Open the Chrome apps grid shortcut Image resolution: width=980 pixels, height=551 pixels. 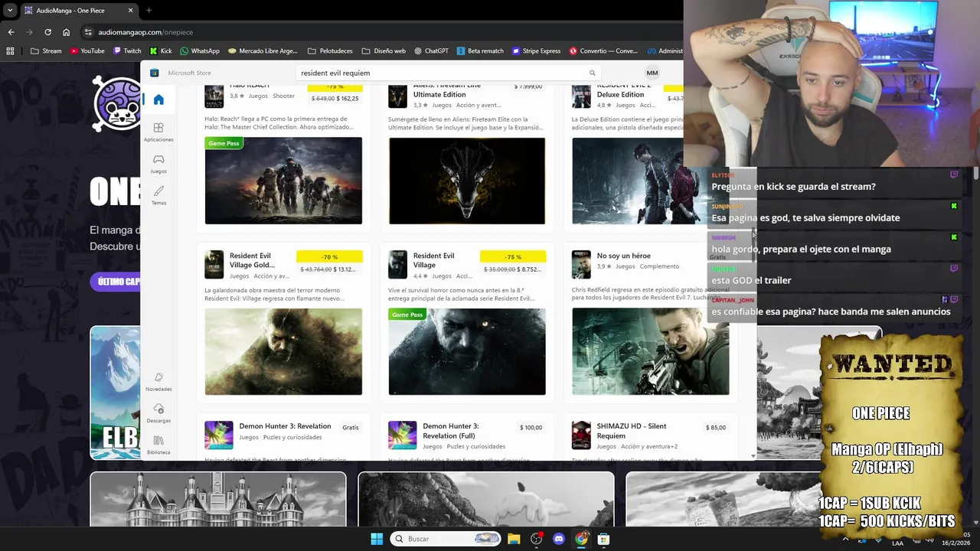tap(10, 51)
